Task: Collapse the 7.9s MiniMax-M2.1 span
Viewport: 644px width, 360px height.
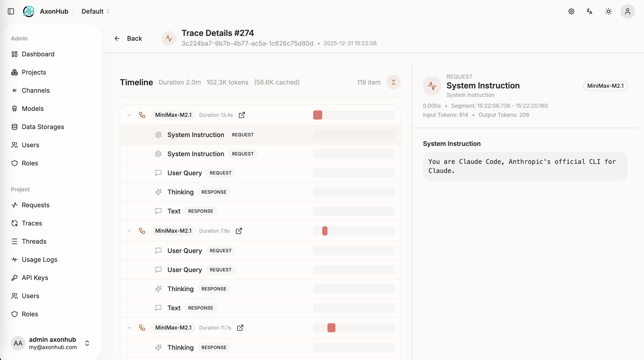Action: [x=129, y=231]
